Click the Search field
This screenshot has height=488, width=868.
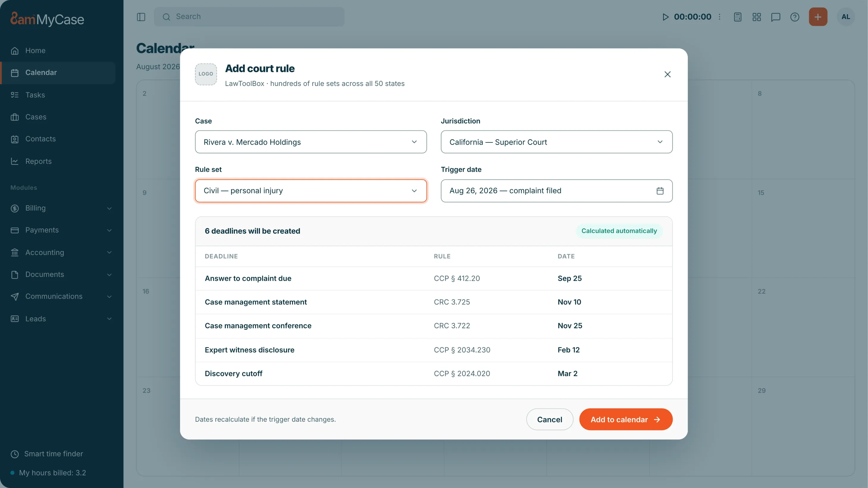(x=249, y=17)
